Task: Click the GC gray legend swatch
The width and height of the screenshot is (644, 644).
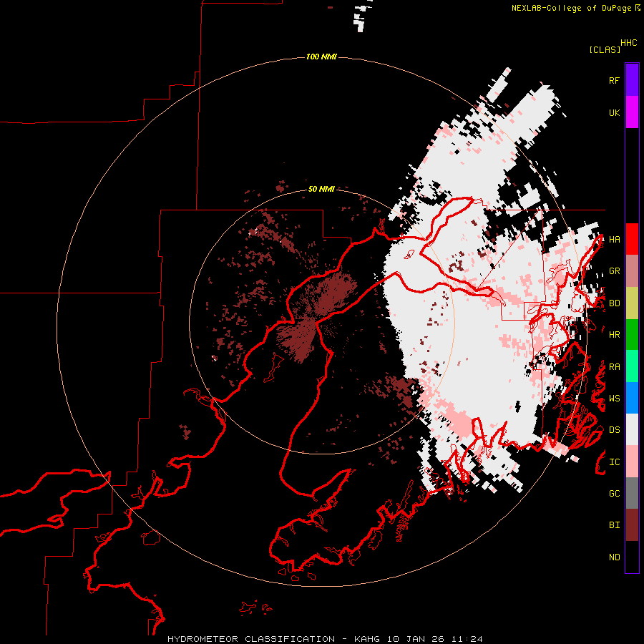Action: (632, 493)
